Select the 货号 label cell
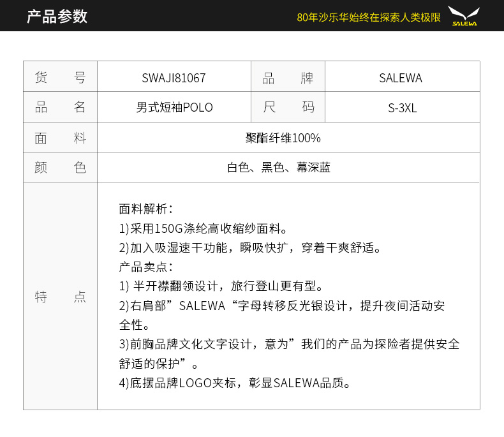504x437 pixels. pos(60,77)
